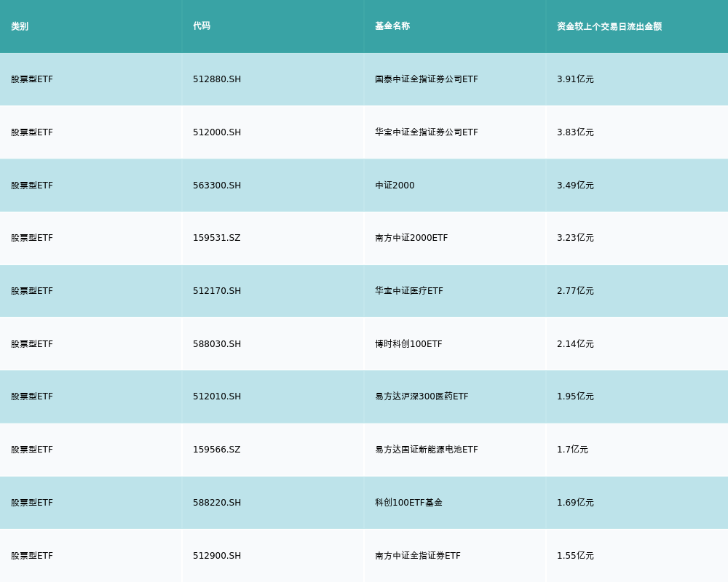728x582 pixels.
Task: Click outflow value 1.55亿元
Action: coord(575,556)
